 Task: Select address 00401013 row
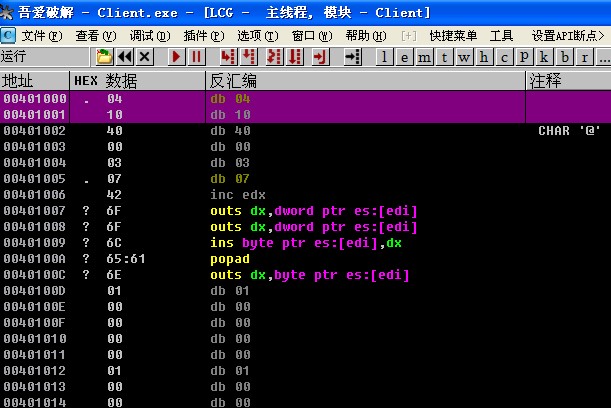306,387
